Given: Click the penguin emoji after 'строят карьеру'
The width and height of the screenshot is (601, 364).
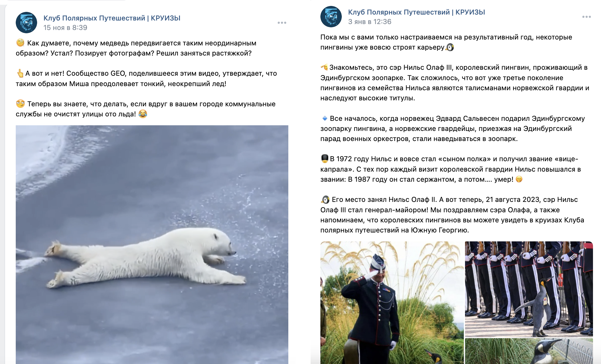Looking at the screenshot, I should coord(450,47).
